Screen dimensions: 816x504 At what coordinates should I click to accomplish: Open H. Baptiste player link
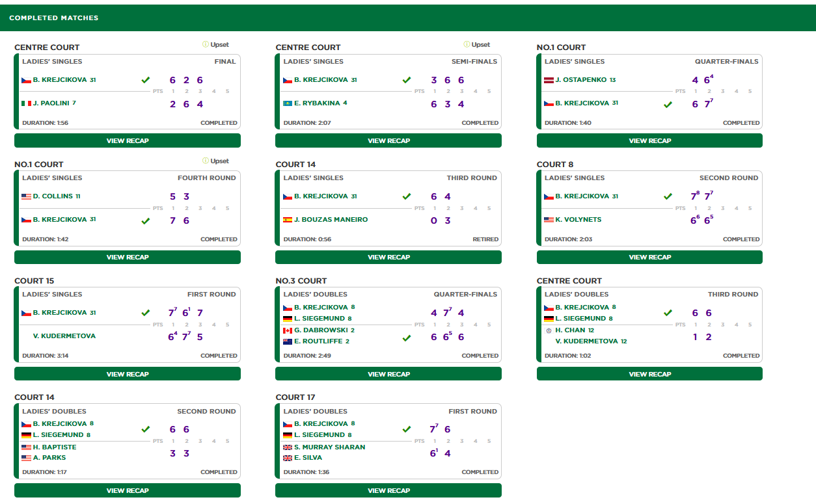tap(55, 447)
